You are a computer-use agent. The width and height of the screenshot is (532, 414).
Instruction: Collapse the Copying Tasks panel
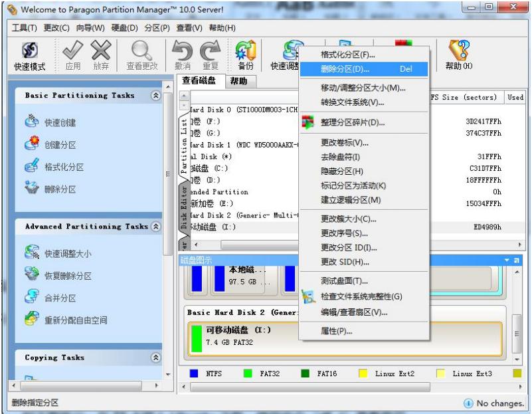155,358
